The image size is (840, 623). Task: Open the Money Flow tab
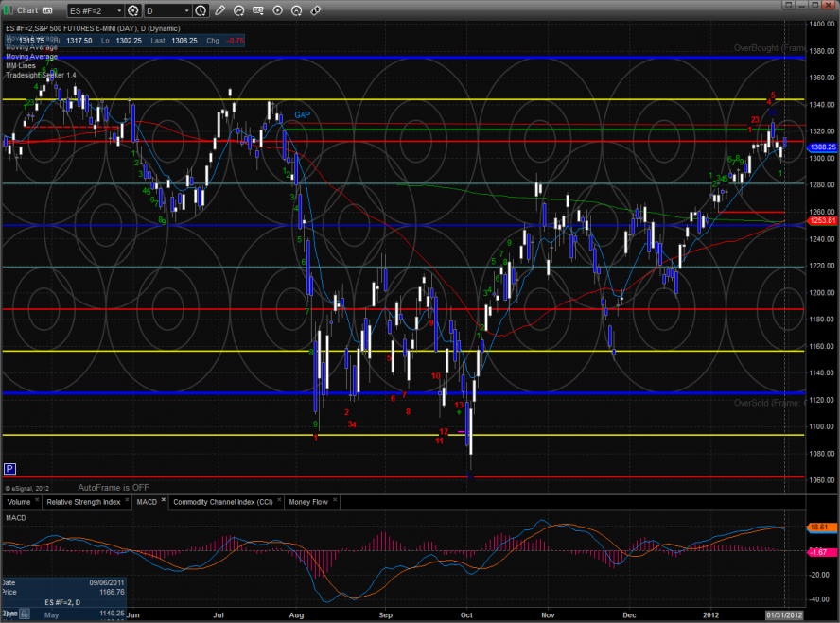[308, 502]
